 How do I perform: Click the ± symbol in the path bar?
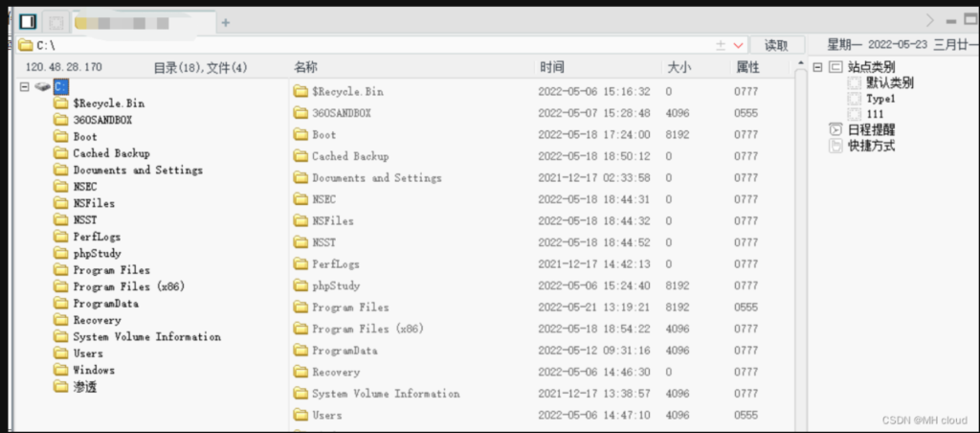point(721,45)
